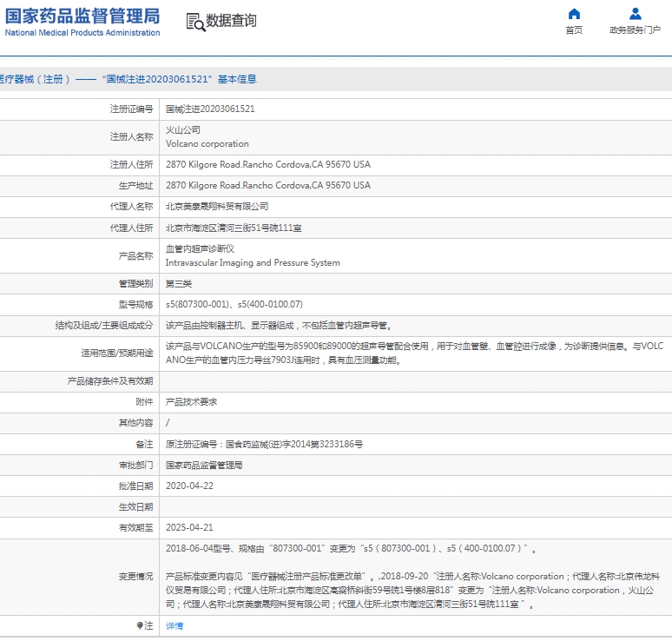The width and height of the screenshot is (672, 641).
Task: Click the 产品技术要求 attachment value
Action: pos(191,402)
